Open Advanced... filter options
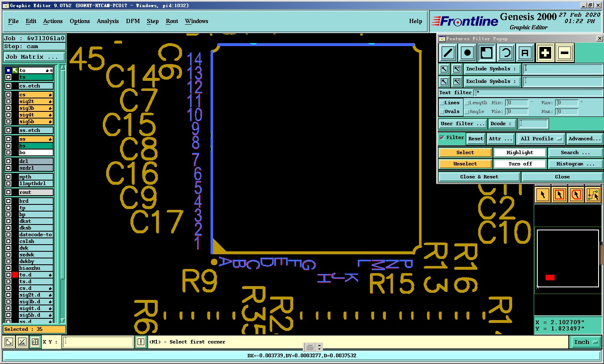 [x=585, y=139]
